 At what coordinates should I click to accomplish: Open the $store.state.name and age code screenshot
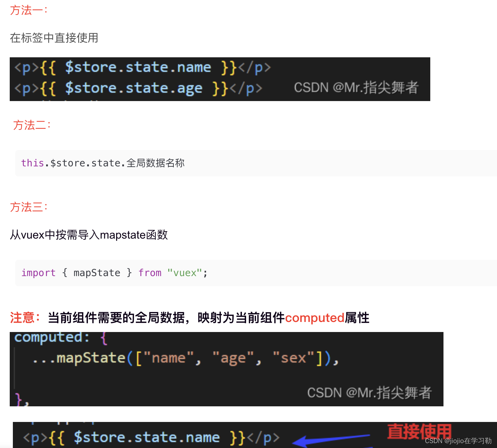[220, 79]
